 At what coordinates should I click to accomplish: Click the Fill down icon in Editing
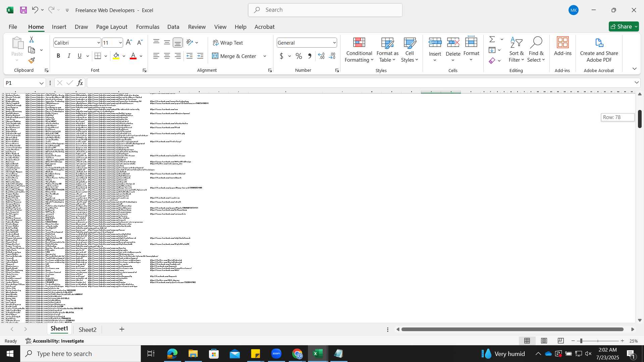pos(492,50)
